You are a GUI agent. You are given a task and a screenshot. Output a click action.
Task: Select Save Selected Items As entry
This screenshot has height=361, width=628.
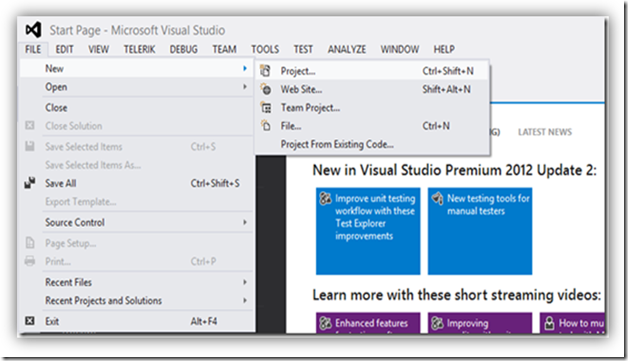137,165
